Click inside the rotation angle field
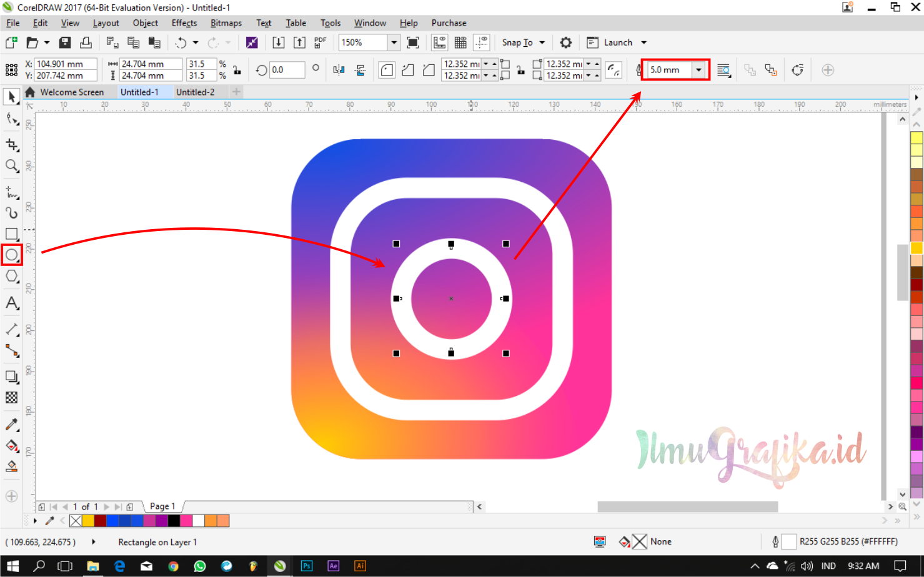 (287, 70)
